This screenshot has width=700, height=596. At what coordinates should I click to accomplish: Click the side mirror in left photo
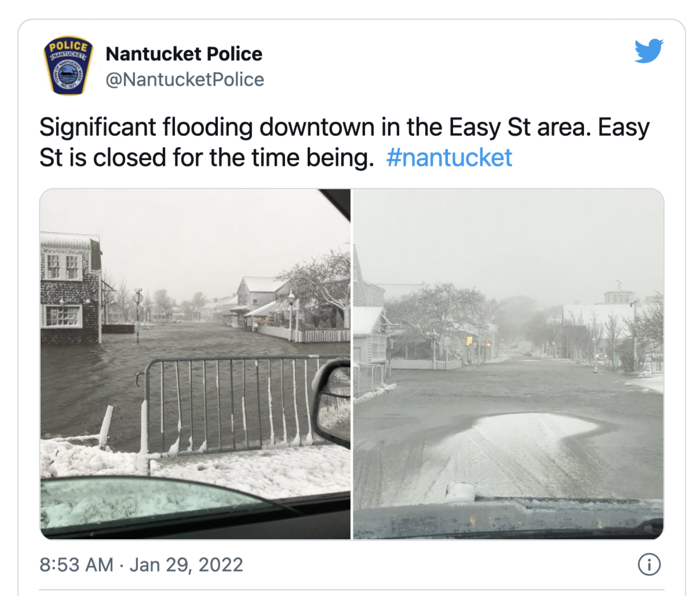coord(331,402)
